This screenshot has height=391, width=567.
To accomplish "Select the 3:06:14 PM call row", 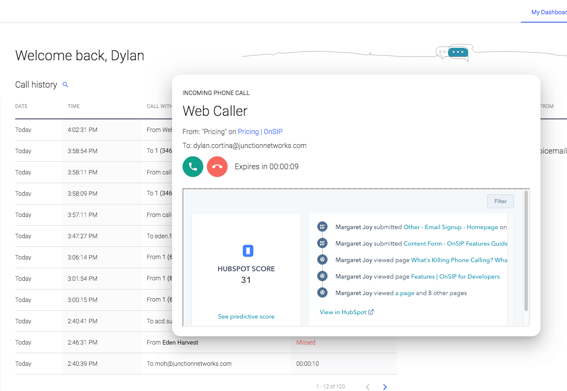I will [x=93, y=257].
